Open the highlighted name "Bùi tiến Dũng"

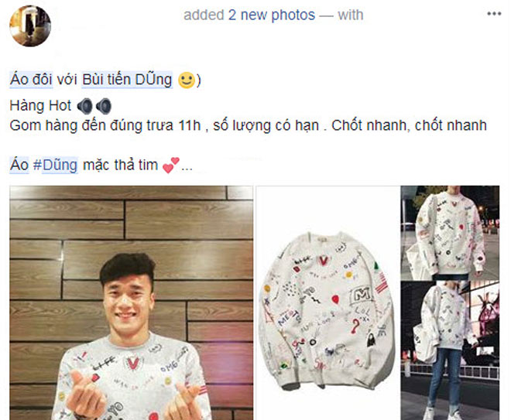click(x=127, y=80)
